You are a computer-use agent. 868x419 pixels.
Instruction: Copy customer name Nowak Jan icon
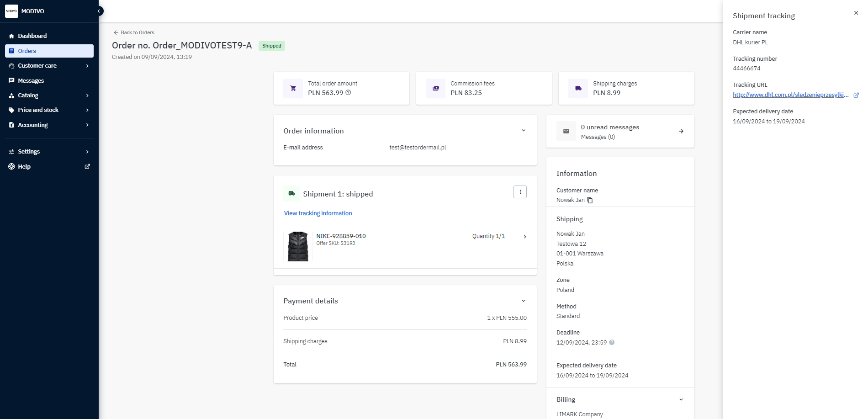click(x=590, y=200)
